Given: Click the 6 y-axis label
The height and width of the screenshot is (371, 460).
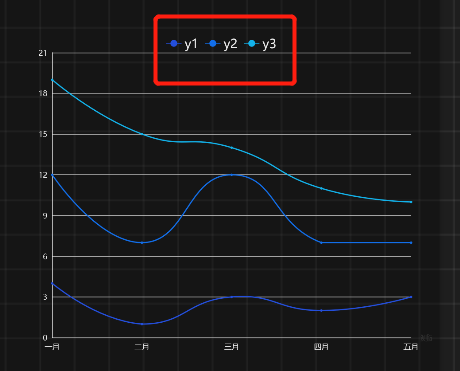Looking at the screenshot, I should point(45,256).
